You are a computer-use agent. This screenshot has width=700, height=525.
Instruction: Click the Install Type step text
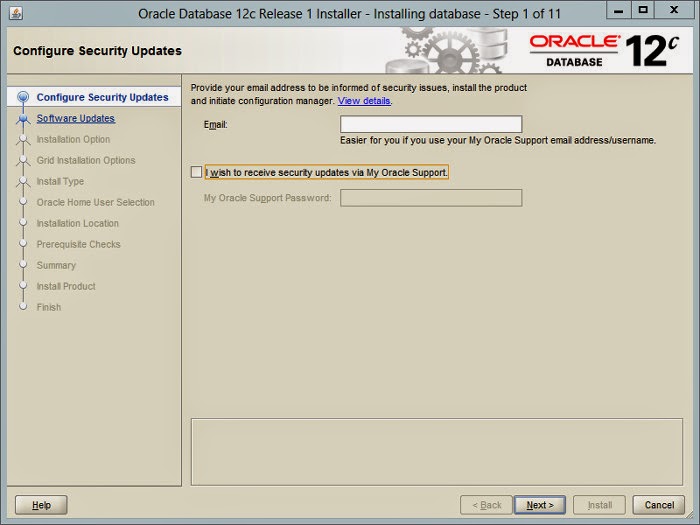60,181
